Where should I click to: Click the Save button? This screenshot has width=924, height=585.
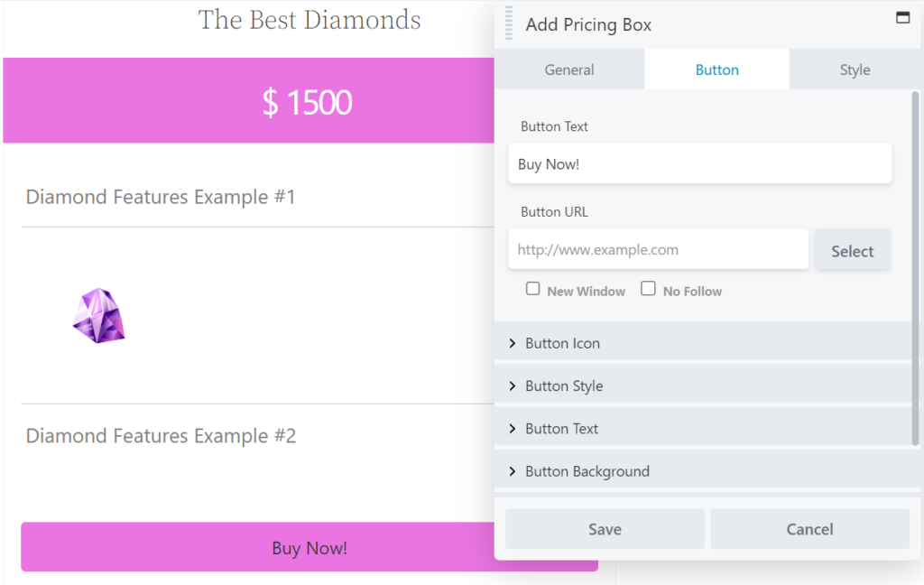point(604,529)
